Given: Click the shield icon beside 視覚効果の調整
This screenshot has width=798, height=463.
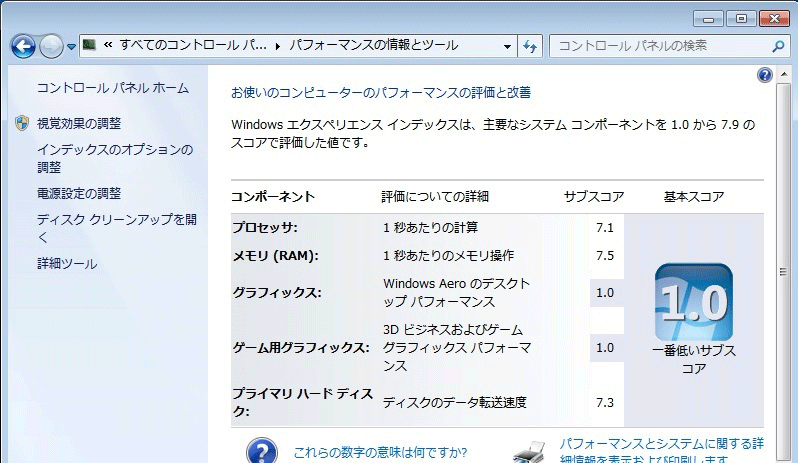Looking at the screenshot, I should tap(22, 123).
